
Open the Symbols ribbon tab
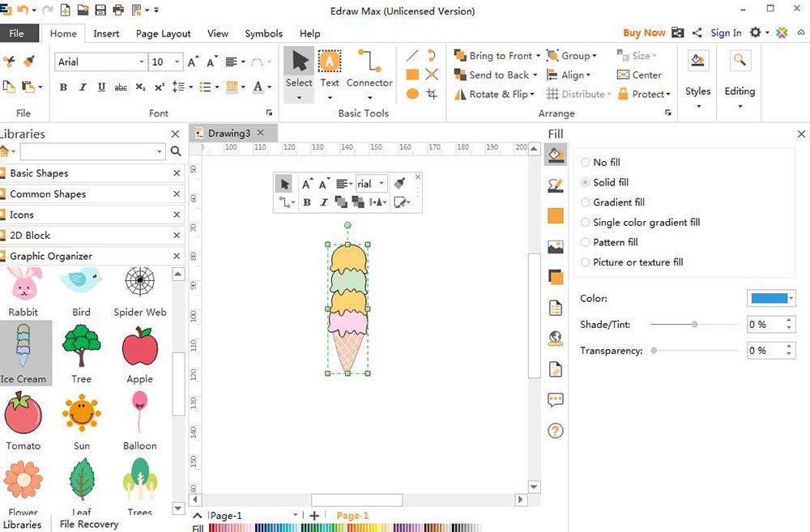click(x=264, y=34)
